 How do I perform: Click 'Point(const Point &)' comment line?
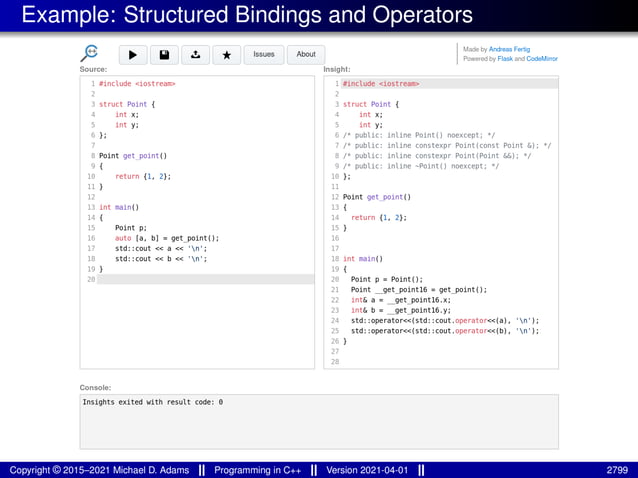[x=447, y=145]
